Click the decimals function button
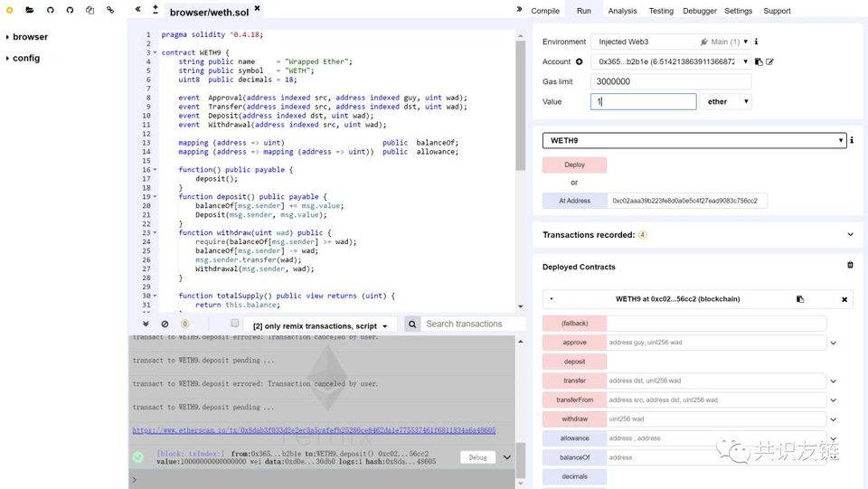Screen dimensions: 868x489 click(575, 476)
